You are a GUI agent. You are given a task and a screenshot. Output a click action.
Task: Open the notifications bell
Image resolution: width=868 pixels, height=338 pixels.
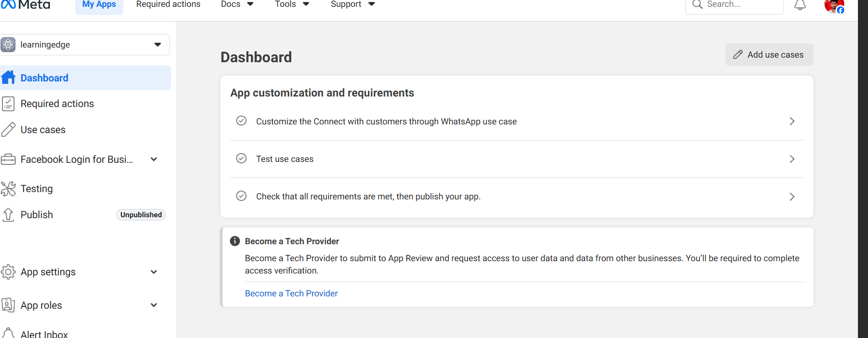(x=800, y=5)
